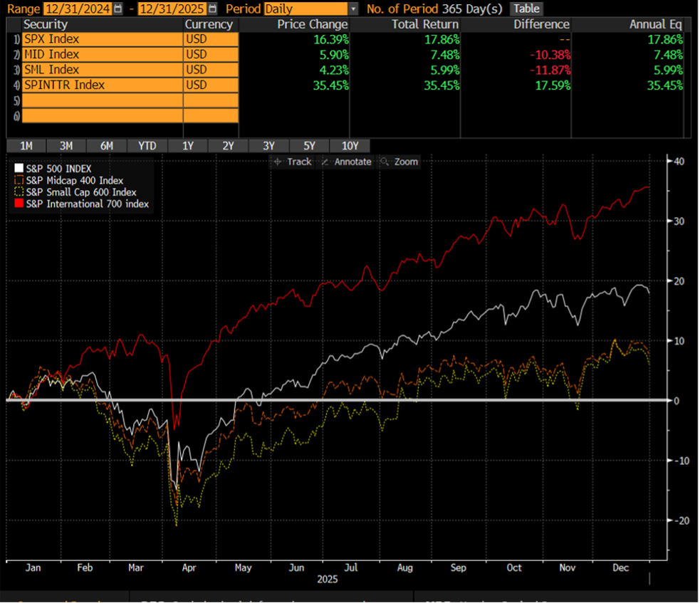
Task: Switch to Table view
Action: (526, 9)
